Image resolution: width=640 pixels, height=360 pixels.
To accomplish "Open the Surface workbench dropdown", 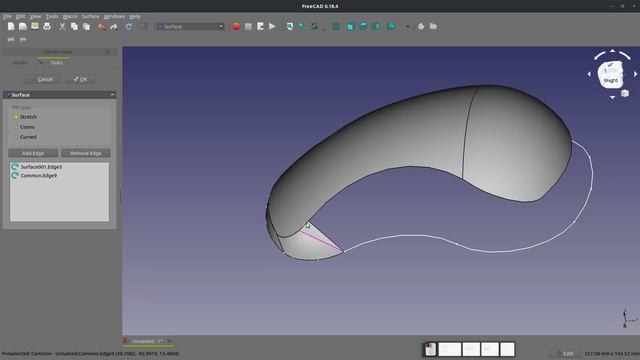I will pyautogui.click(x=190, y=27).
